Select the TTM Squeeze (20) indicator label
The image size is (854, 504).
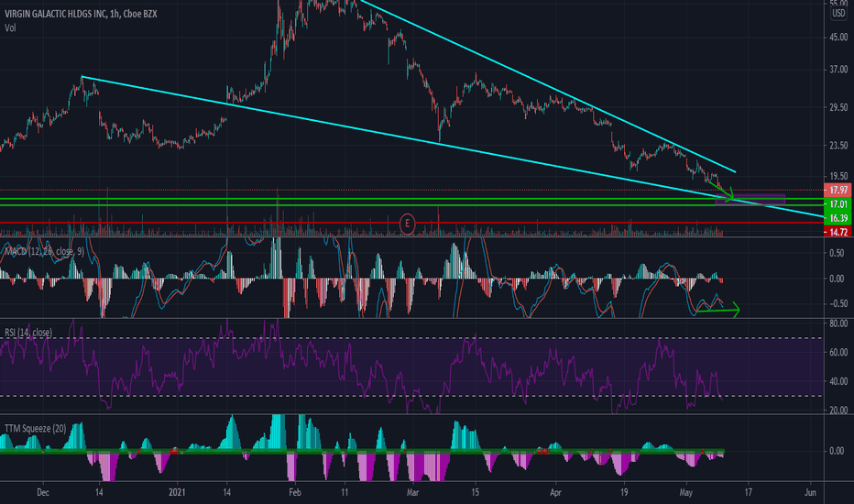coord(36,429)
